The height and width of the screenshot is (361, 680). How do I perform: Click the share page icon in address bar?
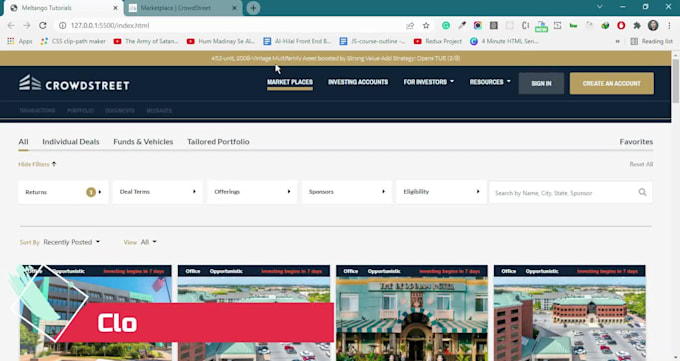[410, 26]
